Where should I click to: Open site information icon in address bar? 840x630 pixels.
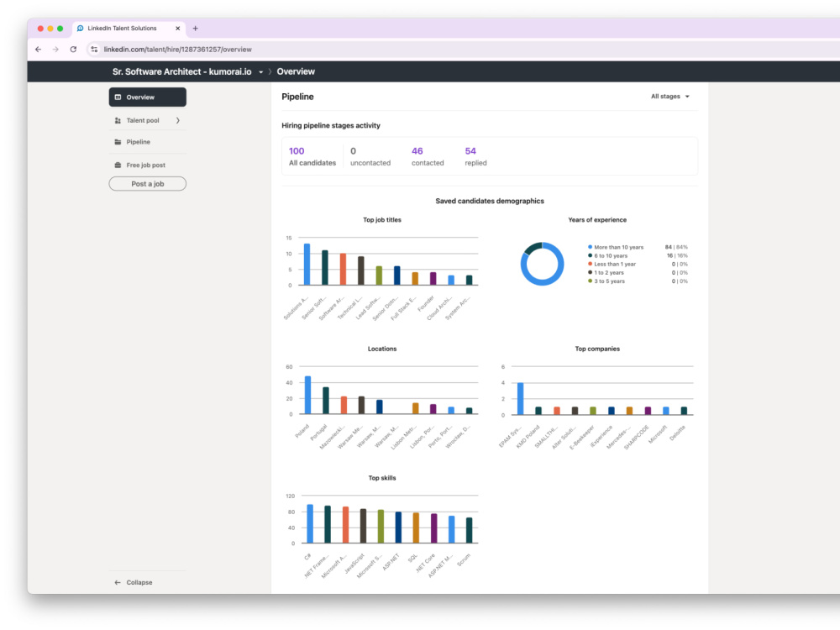[x=94, y=50]
